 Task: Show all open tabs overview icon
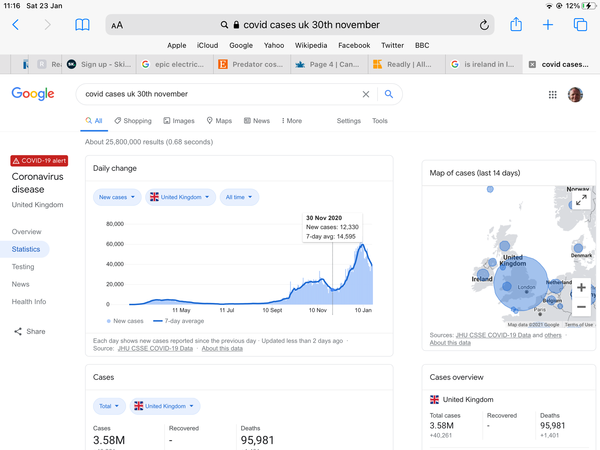pyautogui.click(x=580, y=25)
